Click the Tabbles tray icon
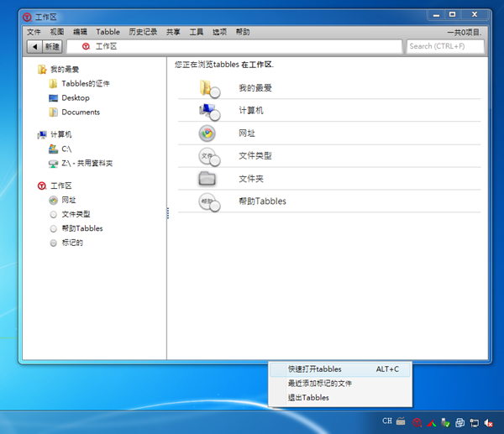504x434 pixels. (417, 422)
